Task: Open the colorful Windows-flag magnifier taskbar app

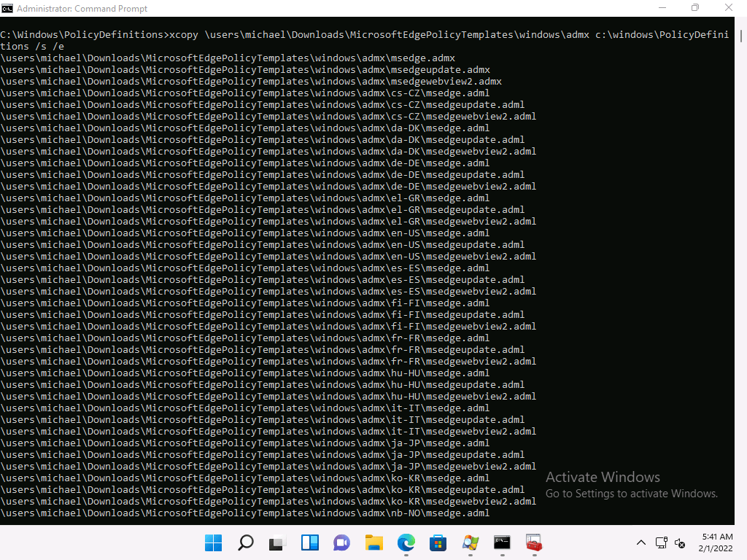Action: point(470,542)
